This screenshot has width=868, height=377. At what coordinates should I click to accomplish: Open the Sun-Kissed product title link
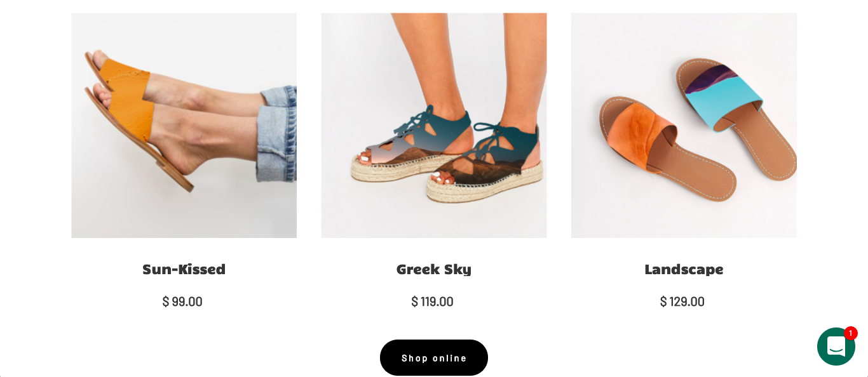184,269
